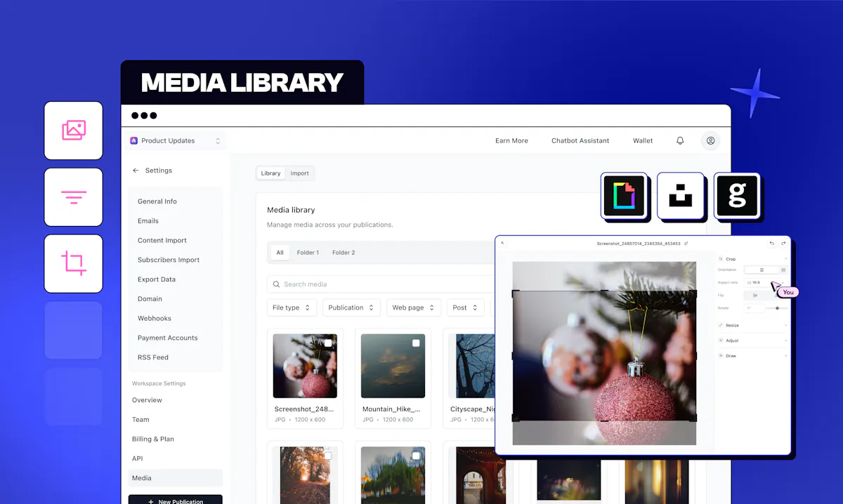
Task: Click the Search media field
Action: 379,284
